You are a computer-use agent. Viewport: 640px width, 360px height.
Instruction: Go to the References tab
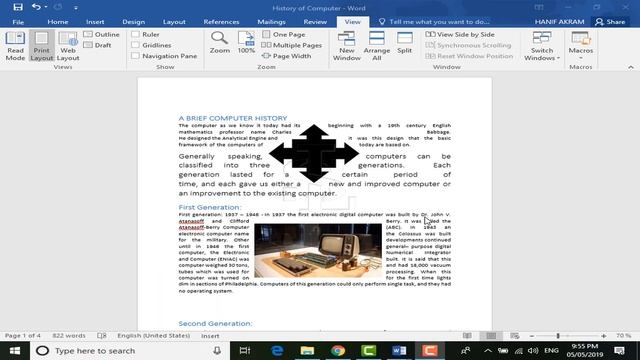[221, 22]
